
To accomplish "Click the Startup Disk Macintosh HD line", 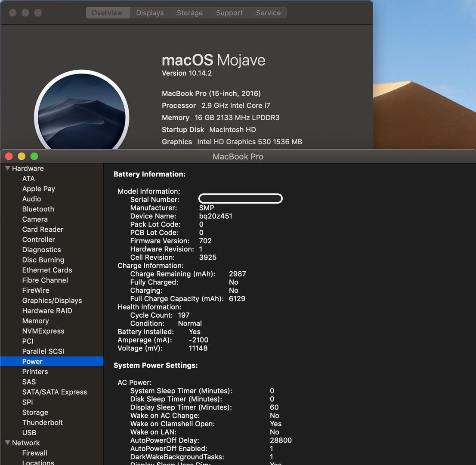I will click(x=209, y=130).
